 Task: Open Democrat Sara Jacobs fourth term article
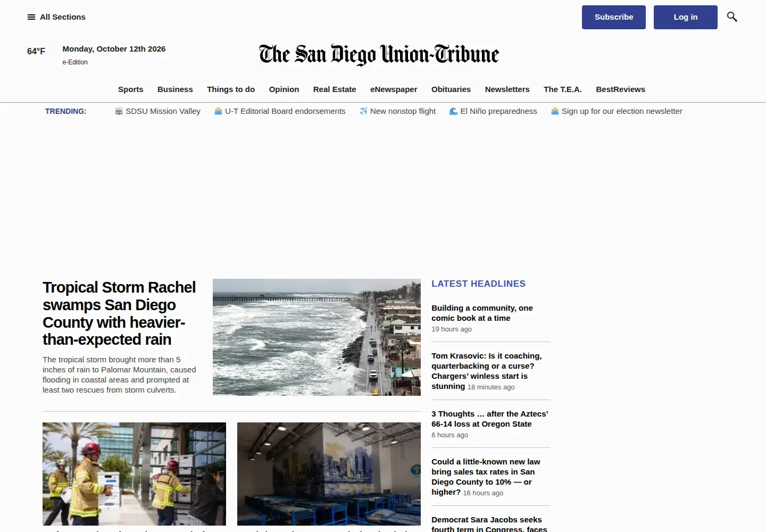point(489,524)
